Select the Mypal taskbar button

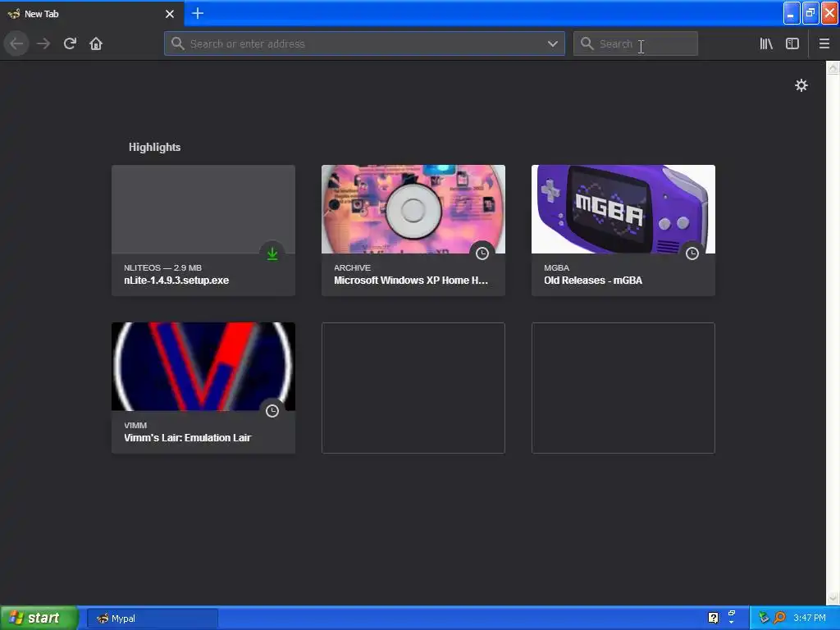(x=153, y=619)
